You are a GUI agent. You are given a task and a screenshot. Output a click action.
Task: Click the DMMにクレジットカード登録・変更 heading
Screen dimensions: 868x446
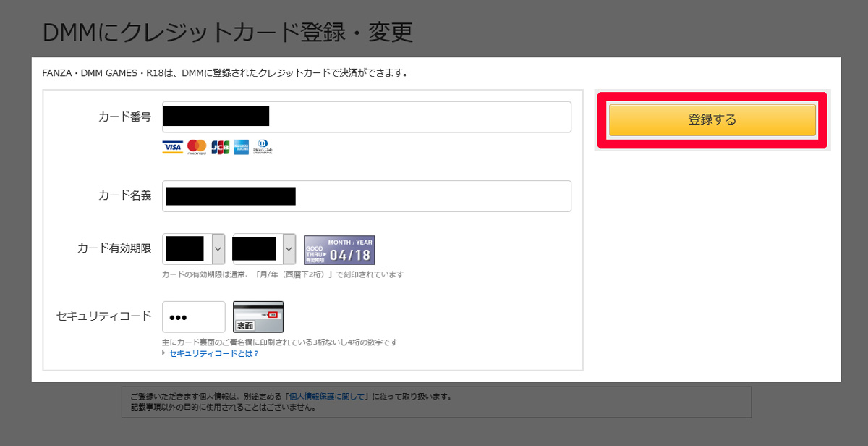(227, 32)
